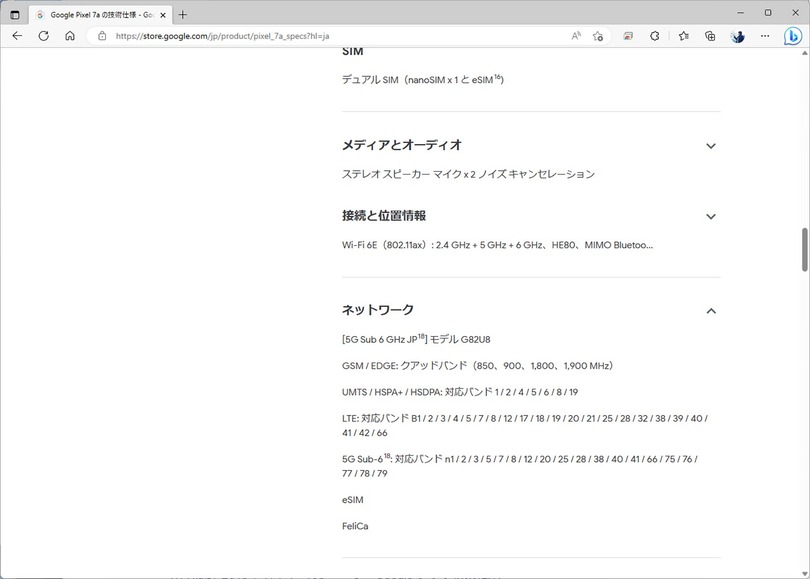Image resolution: width=810 pixels, height=579 pixels.
Task: Click the ステレオ スピーカー summary text
Action: [468, 174]
